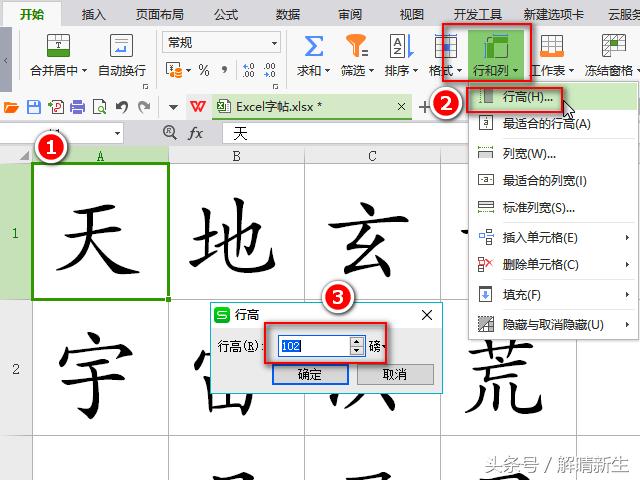
Task: Open the Name Box dropdown arrow
Action: (118, 133)
